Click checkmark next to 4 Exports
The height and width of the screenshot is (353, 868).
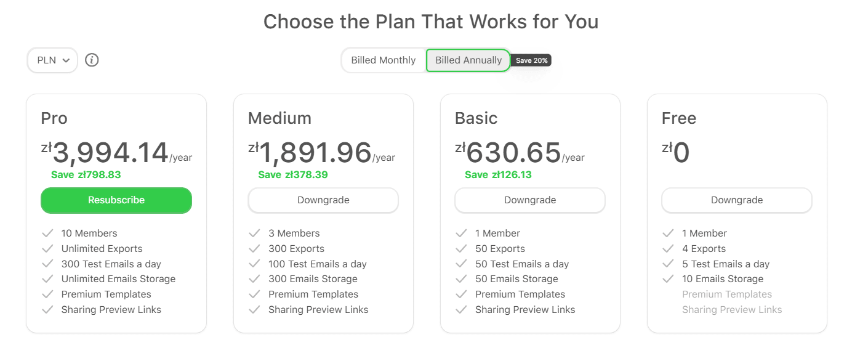[668, 249]
